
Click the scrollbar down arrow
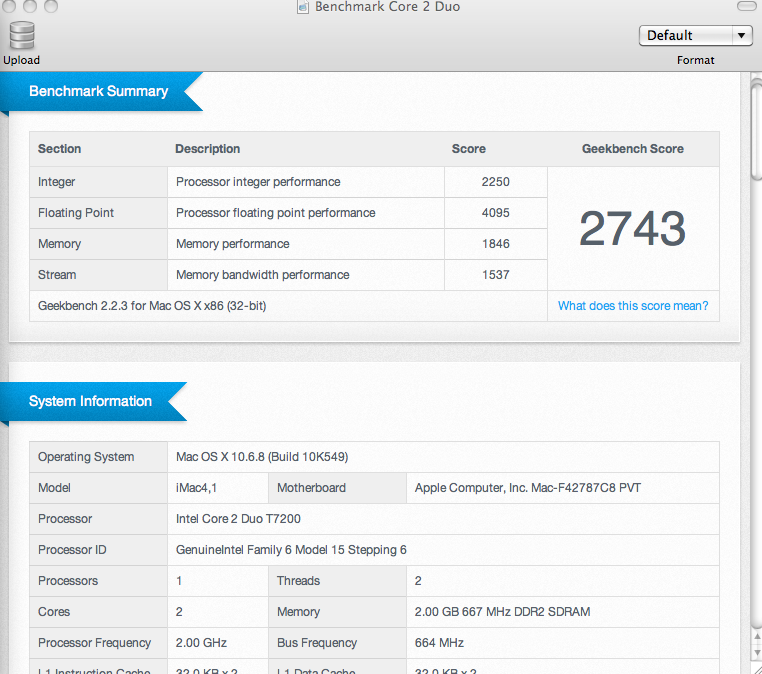[757, 653]
